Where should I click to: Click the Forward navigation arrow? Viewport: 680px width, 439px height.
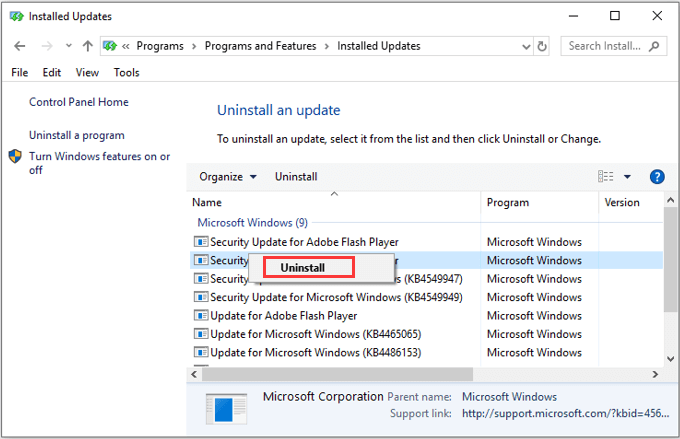(x=47, y=46)
